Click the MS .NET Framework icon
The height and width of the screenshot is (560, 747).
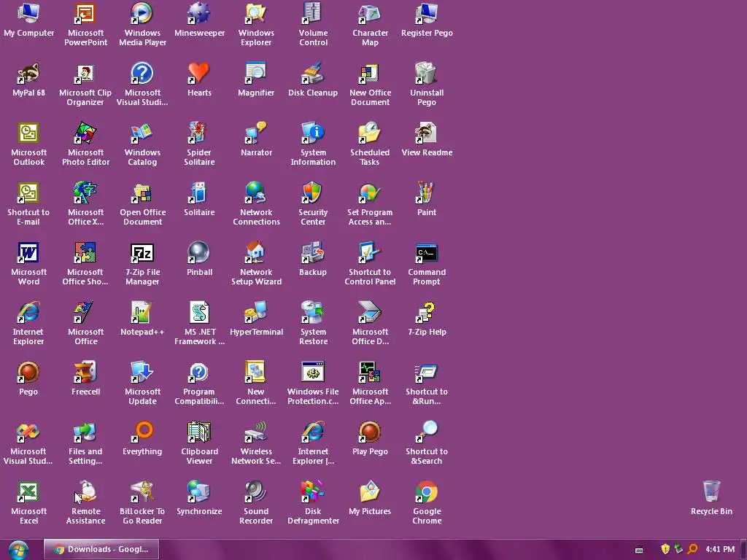[199, 313]
